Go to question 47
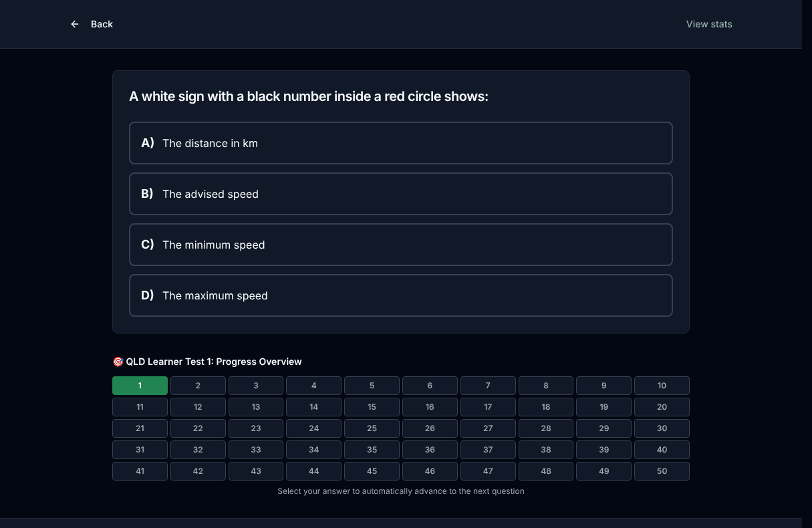 pos(488,471)
